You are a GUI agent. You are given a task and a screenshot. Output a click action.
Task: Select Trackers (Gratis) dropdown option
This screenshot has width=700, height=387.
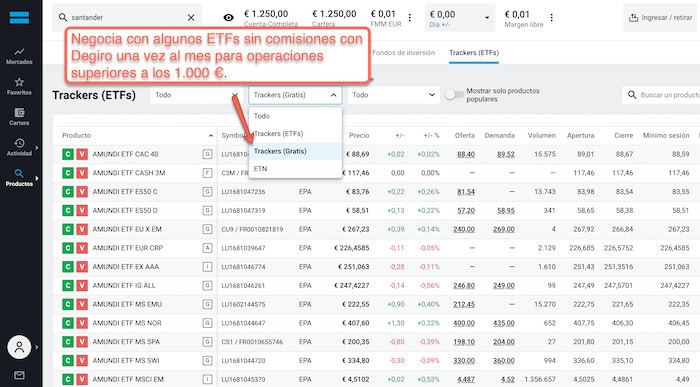coord(295,151)
